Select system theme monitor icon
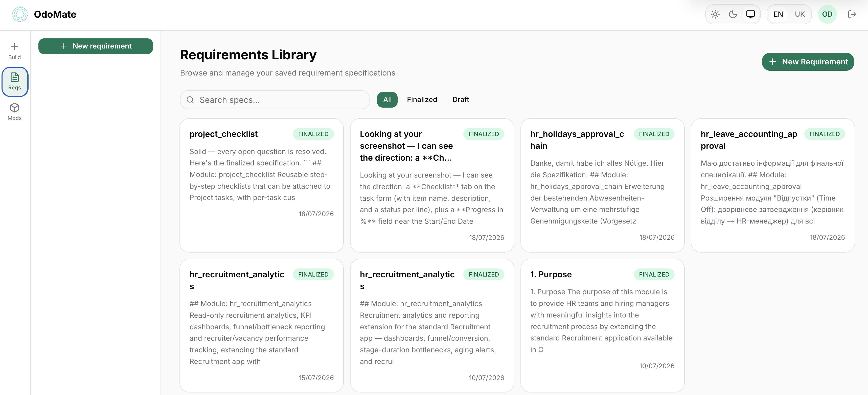 (x=750, y=14)
